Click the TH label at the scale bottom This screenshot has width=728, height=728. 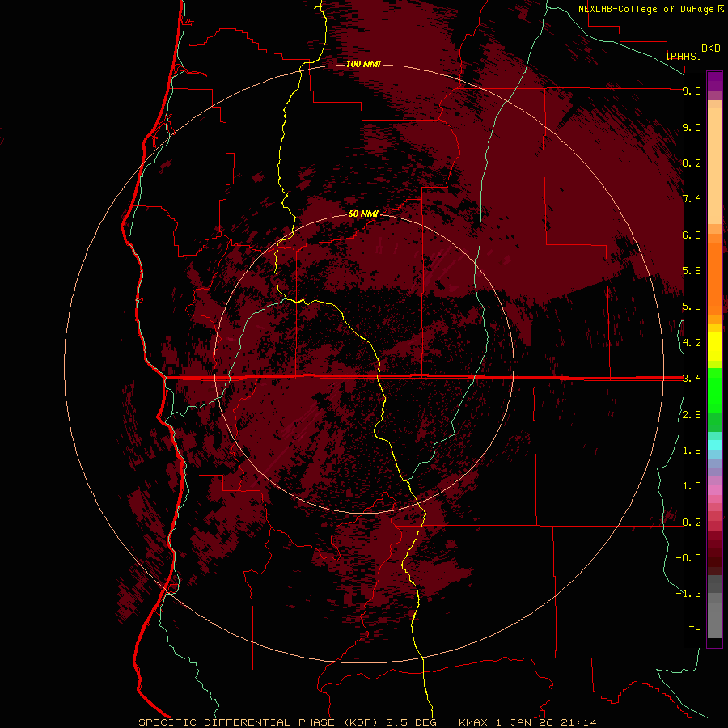pos(695,630)
